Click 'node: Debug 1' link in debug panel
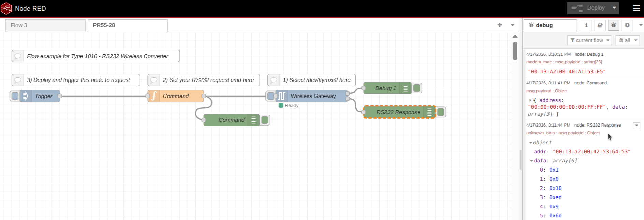 (x=589, y=54)
